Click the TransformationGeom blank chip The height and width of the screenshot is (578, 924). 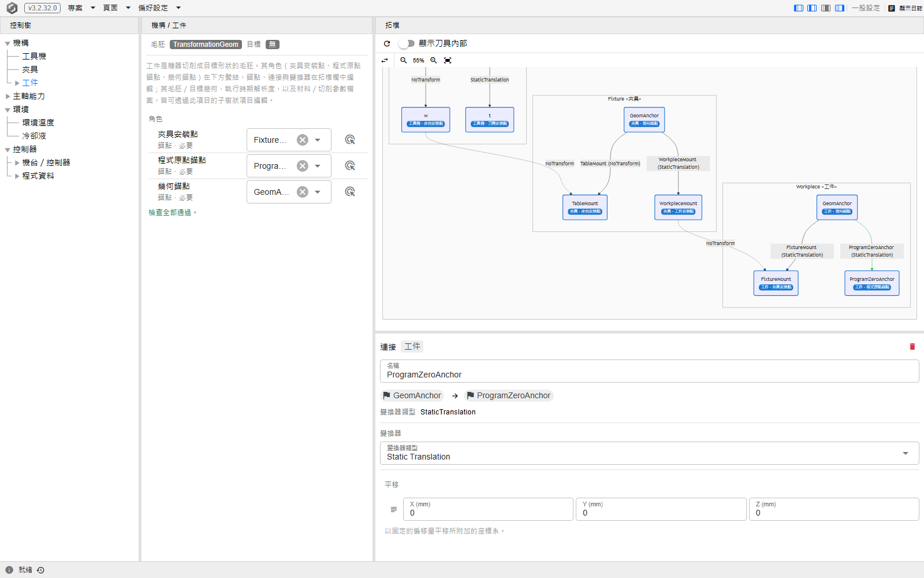206,45
